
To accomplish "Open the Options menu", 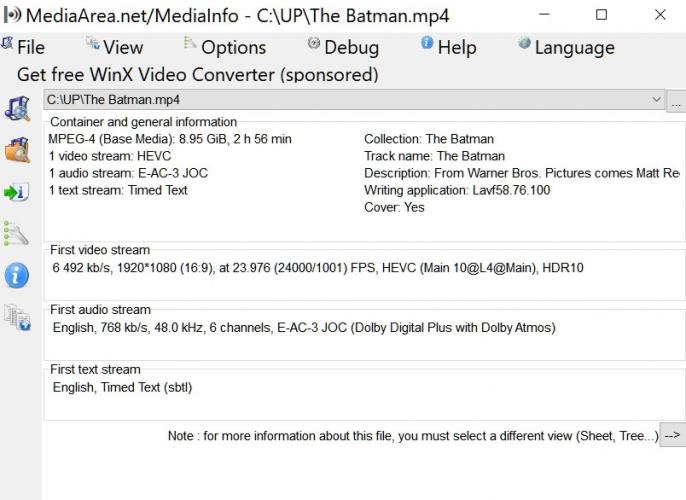I will 225,47.
